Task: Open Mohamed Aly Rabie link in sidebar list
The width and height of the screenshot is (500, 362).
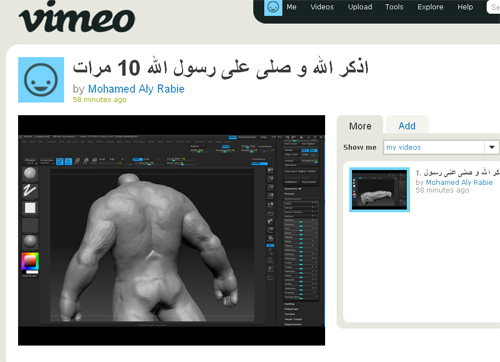Action: click(x=459, y=182)
